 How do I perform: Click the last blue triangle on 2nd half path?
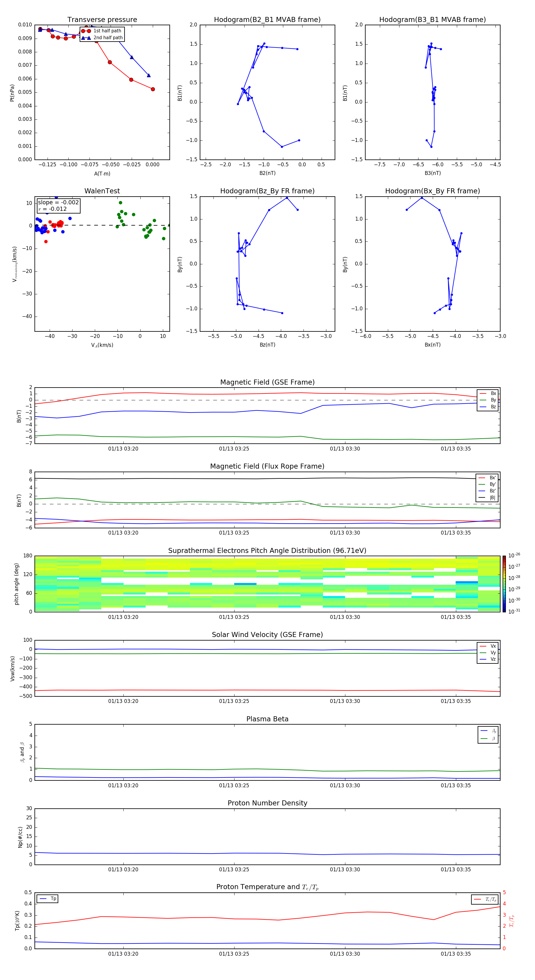pyautogui.click(x=149, y=75)
